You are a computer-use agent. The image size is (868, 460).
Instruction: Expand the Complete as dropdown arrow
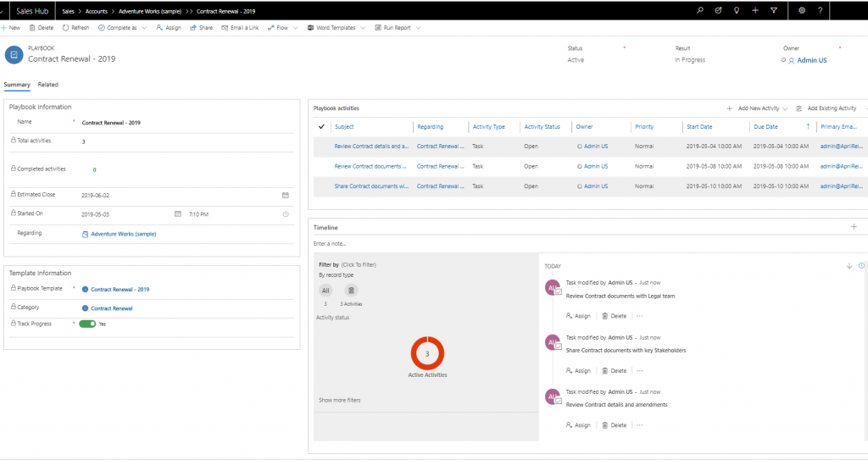(144, 28)
